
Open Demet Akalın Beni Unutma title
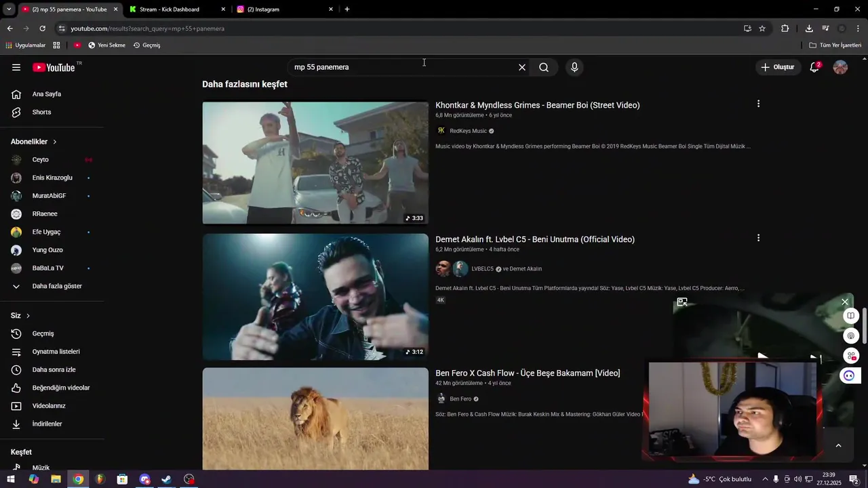(535, 239)
